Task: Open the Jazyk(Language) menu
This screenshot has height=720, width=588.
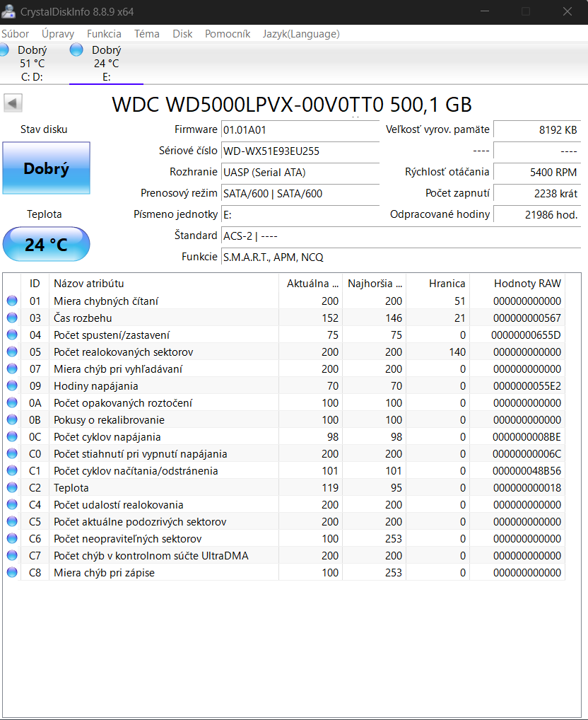Action: 301,34
